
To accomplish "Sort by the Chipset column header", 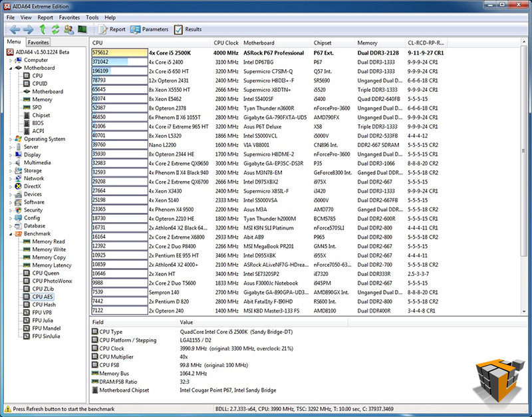I will pyautogui.click(x=333, y=43).
